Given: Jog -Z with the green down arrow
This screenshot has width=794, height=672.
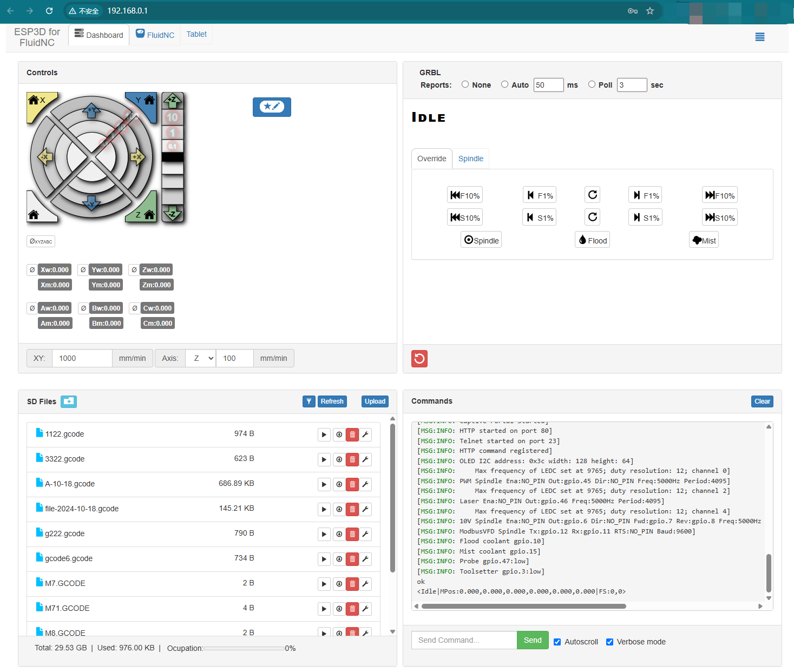Looking at the screenshot, I should point(173,213).
